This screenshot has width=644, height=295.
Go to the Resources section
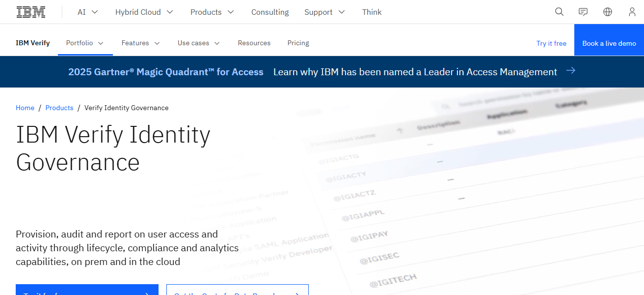click(x=254, y=43)
